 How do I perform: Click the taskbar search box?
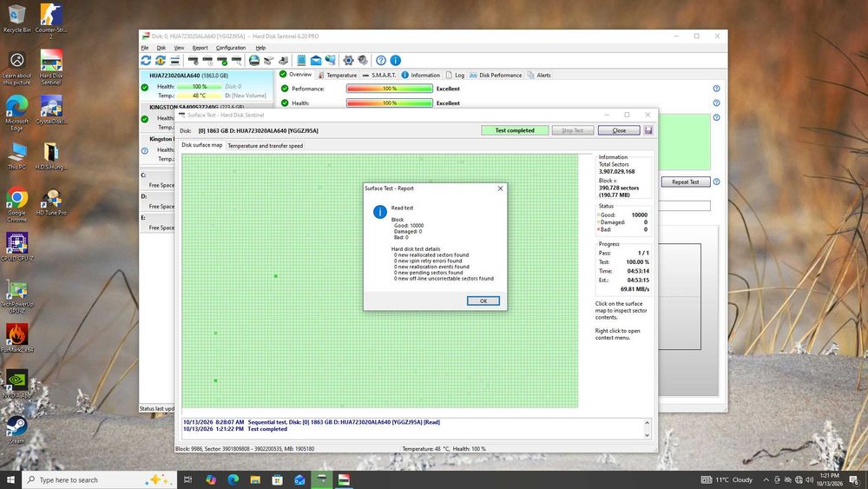click(100, 479)
